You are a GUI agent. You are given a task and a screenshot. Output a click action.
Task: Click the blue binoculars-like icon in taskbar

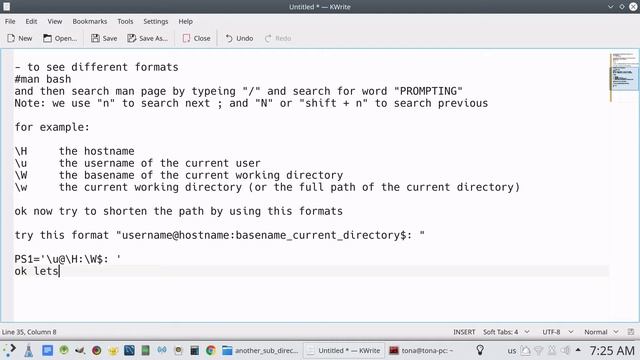pyautogui.click(x=162, y=350)
